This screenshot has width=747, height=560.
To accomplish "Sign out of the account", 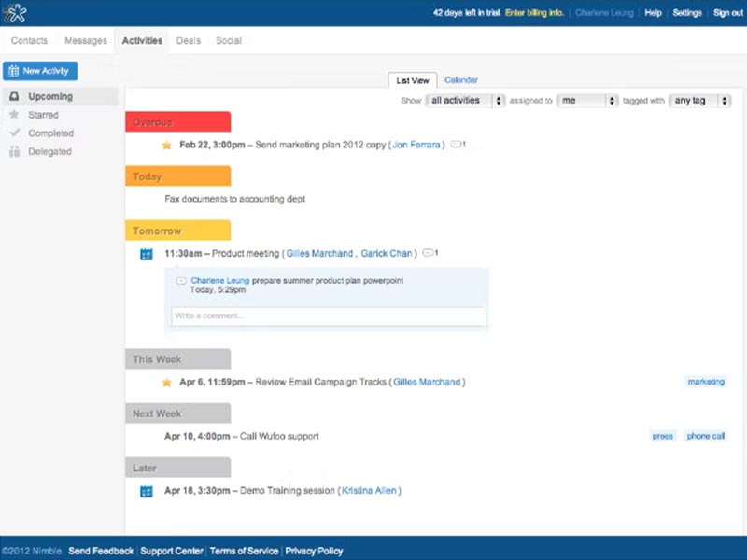I will [x=728, y=13].
